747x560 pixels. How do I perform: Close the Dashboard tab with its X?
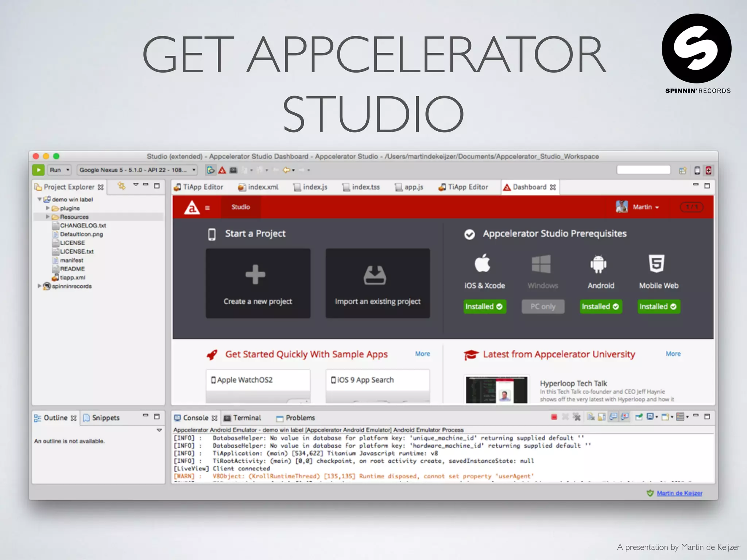[x=553, y=187]
